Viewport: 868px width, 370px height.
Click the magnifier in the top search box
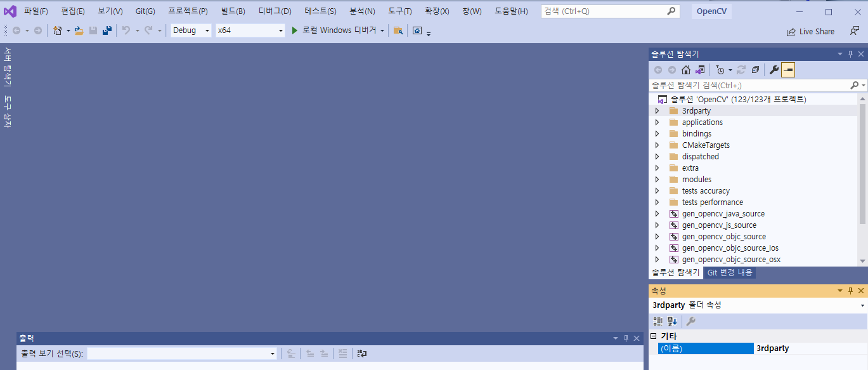click(671, 11)
